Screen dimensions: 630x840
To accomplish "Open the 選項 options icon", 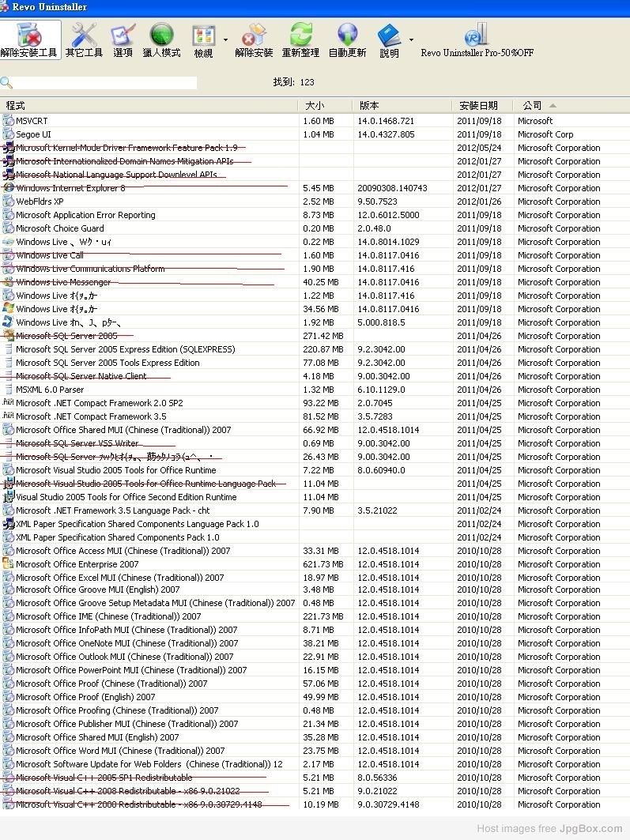I will 123,41.
